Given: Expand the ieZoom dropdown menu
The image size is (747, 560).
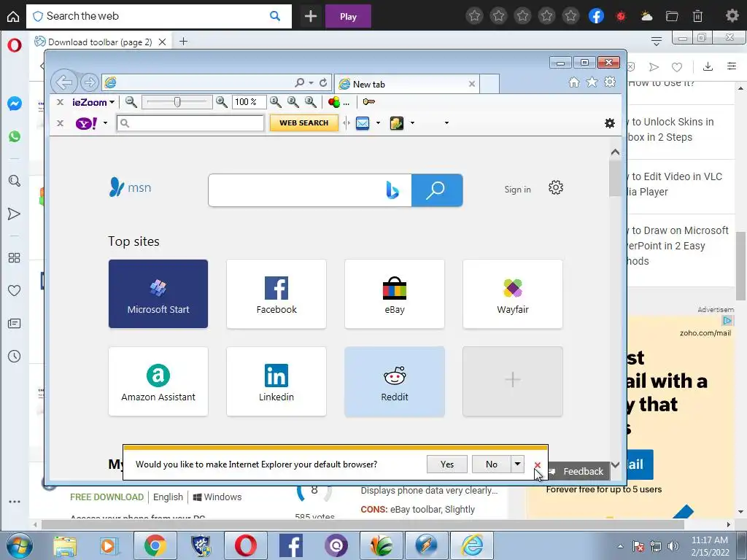Looking at the screenshot, I should [112, 102].
